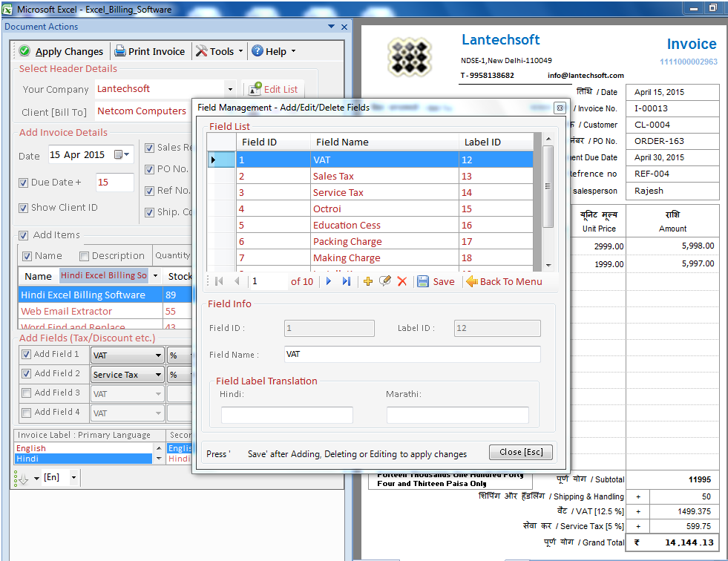This screenshot has height=561, width=728.
Task: Click the Print Invoice printer icon
Action: tap(120, 51)
